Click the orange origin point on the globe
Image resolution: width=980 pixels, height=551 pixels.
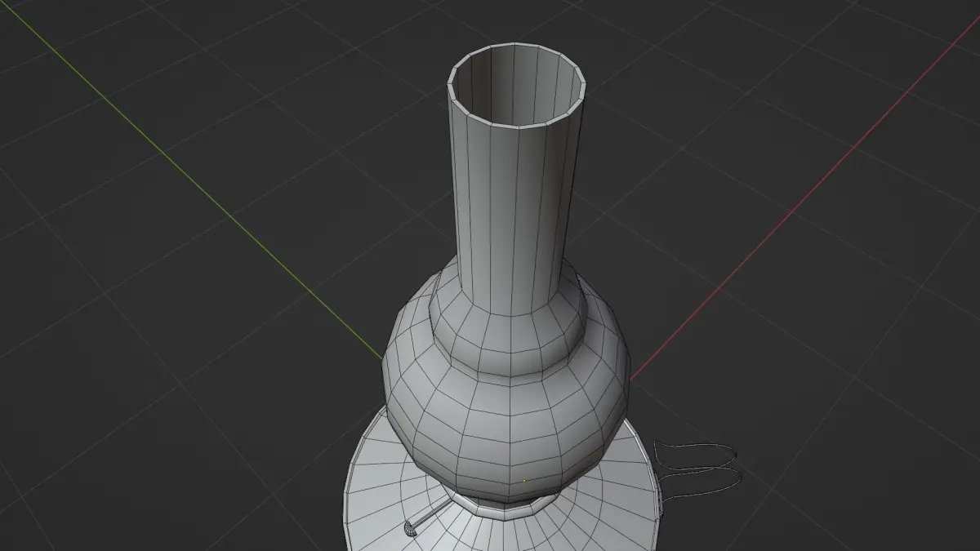point(524,480)
